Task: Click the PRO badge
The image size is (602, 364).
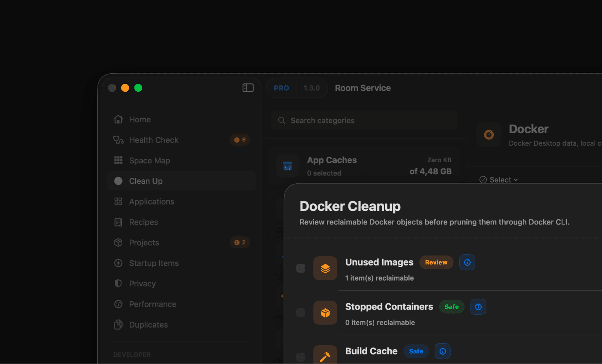Action: (281, 88)
